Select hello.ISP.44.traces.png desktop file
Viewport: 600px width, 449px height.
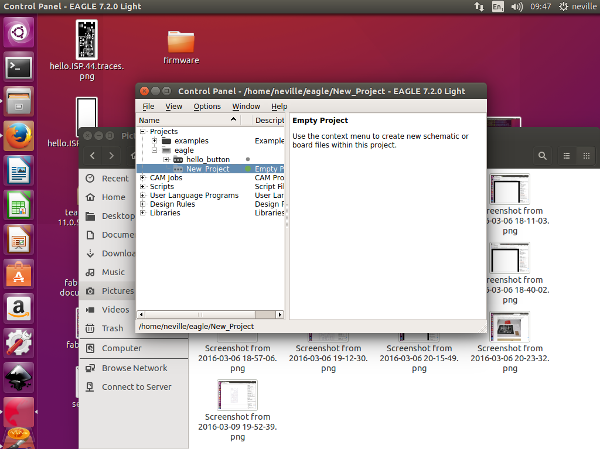coord(87,51)
